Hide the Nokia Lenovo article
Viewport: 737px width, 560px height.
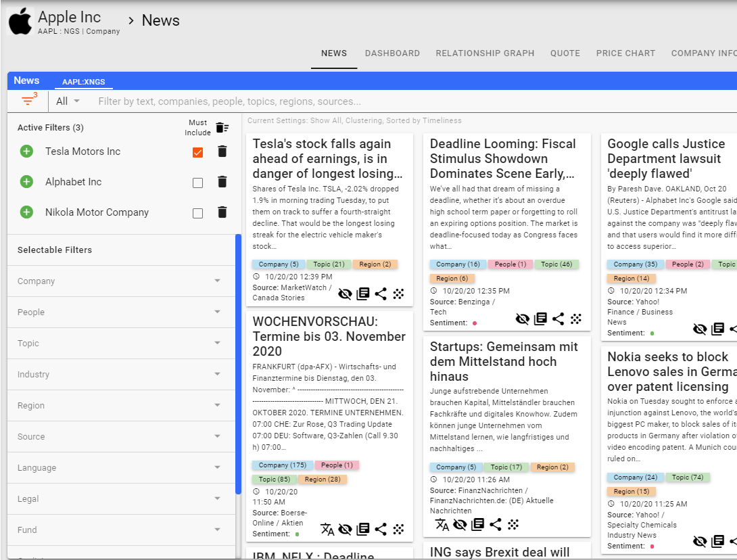700,542
